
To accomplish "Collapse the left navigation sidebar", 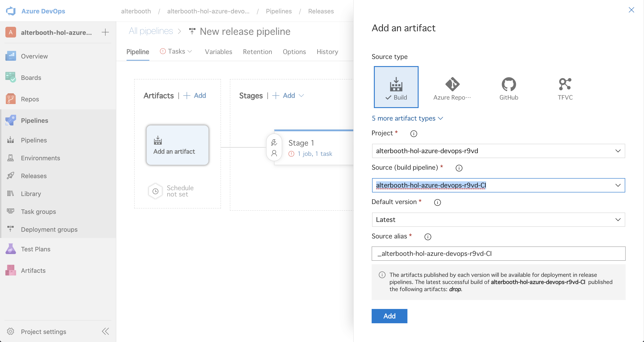I will pos(105,331).
